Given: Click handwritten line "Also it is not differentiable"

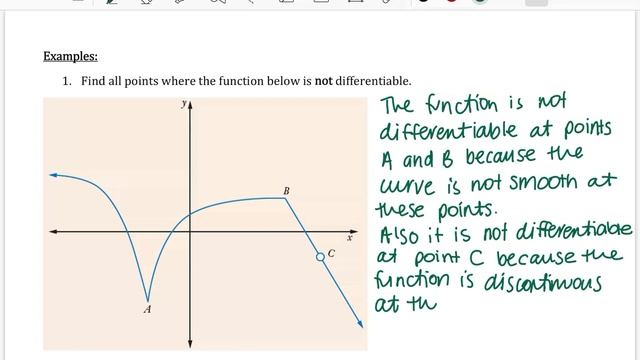Looking at the screenshot, I should [506, 233].
